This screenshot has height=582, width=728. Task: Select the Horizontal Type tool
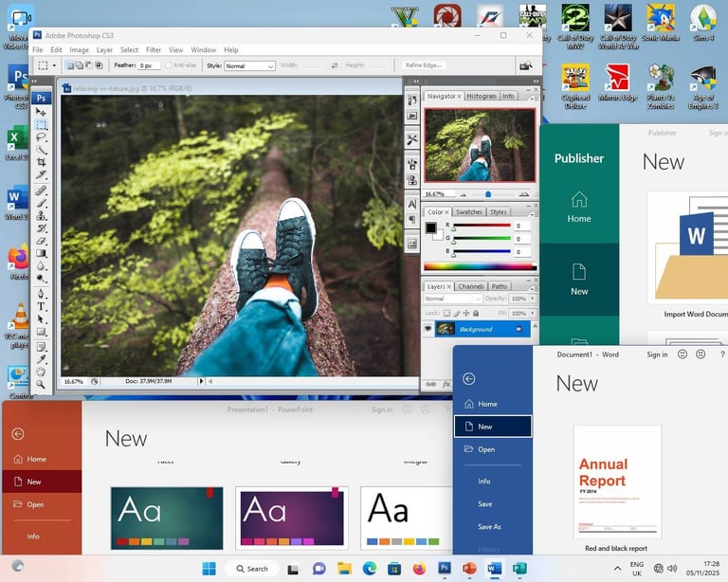tap(41, 306)
